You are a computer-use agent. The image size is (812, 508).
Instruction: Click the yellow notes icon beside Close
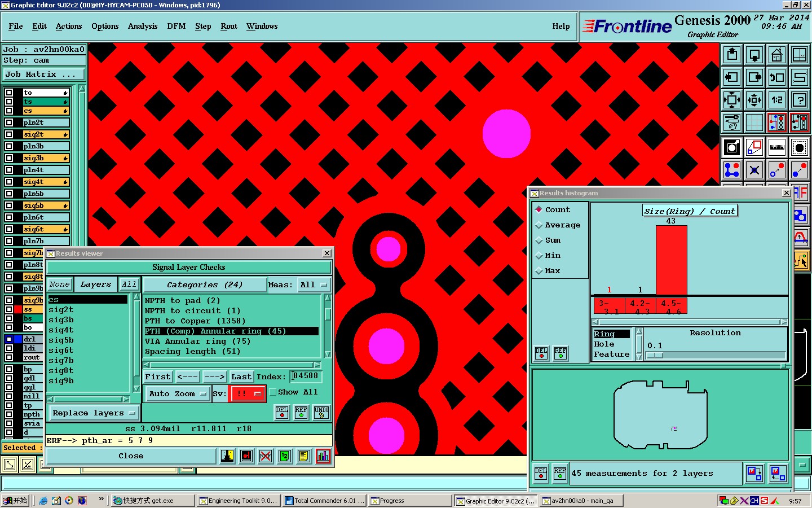304,456
